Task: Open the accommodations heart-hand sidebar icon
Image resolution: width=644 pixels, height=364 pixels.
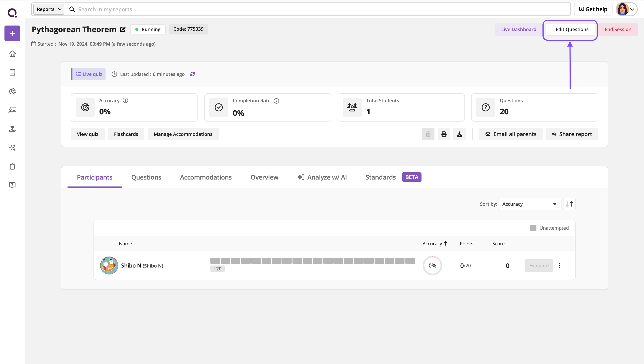Action: [x=12, y=129]
